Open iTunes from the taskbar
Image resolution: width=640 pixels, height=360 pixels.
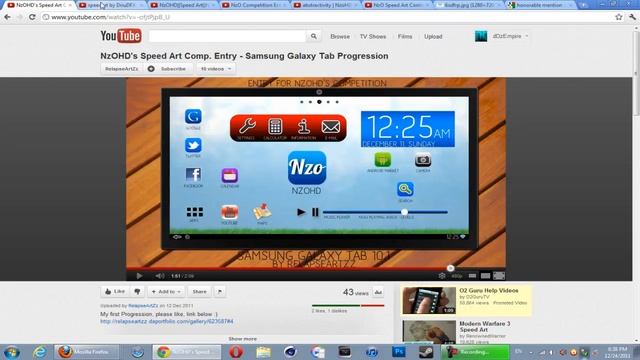pyautogui.click(x=371, y=352)
